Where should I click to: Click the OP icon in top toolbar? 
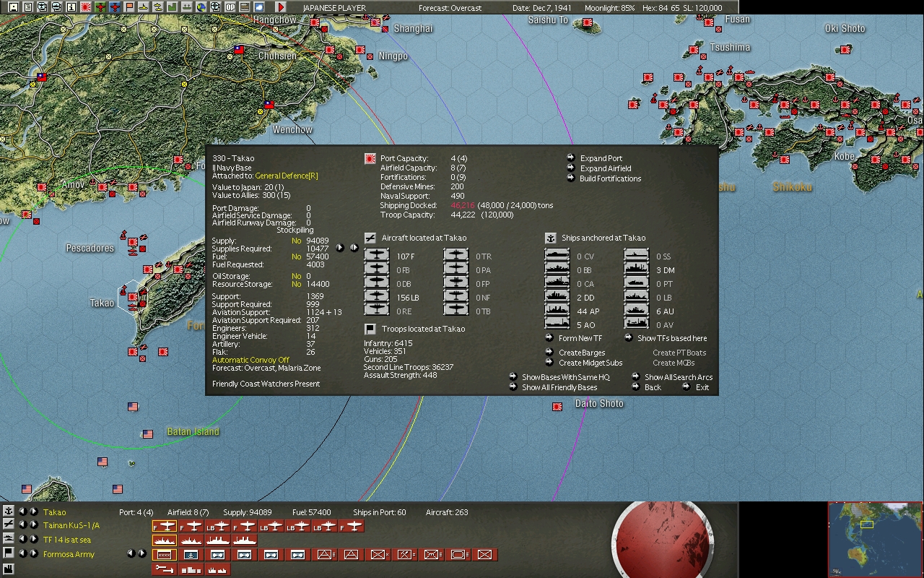pyautogui.click(x=230, y=7)
